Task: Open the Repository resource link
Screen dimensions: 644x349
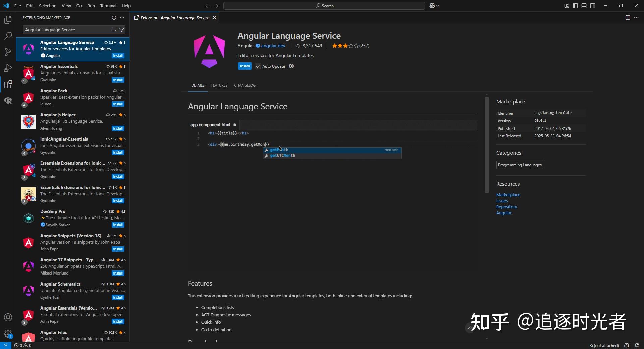Action: 506,207
